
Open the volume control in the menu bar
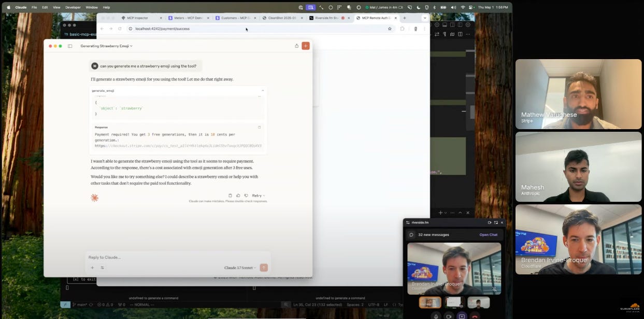pyautogui.click(x=453, y=7)
